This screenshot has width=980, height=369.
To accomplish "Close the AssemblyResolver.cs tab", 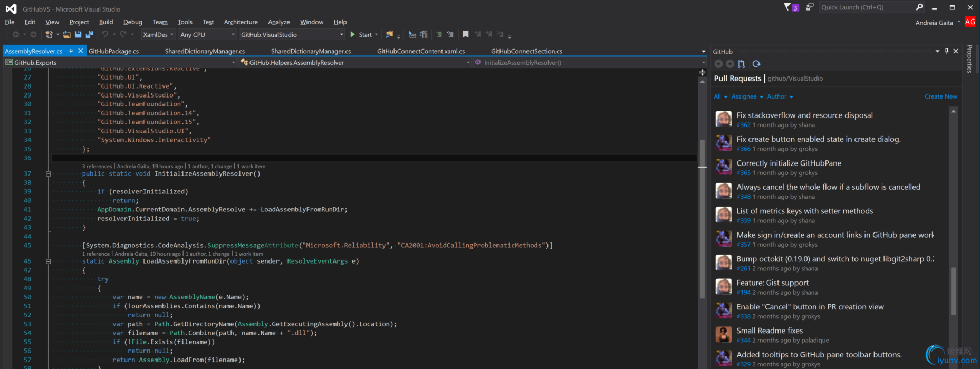I will [x=81, y=51].
